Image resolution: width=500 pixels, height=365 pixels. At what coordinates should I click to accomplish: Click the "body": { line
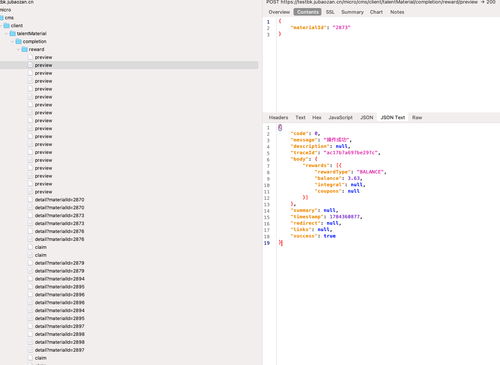point(304,159)
